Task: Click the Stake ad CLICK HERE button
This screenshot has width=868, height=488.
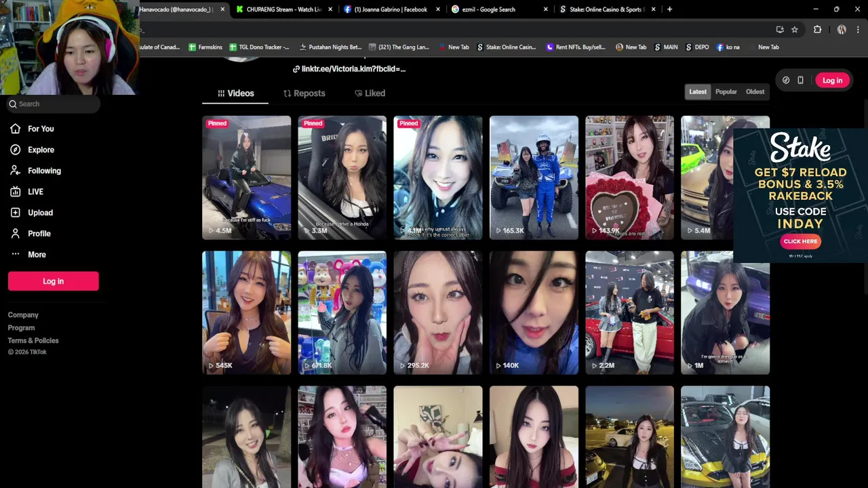Action: click(x=800, y=241)
